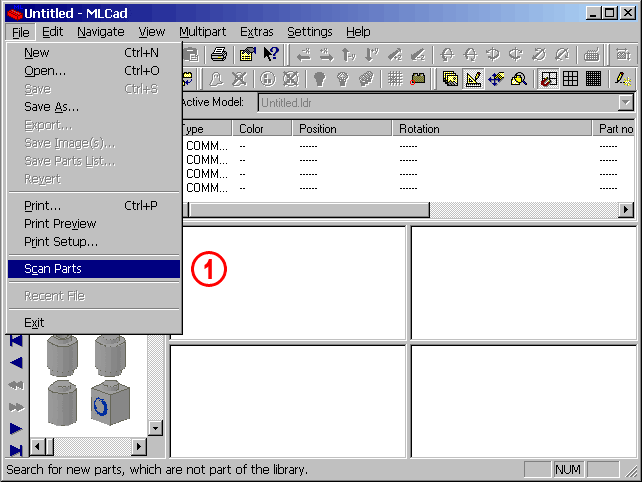Click the Print toolbar icon
This screenshot has width=642, height=482.
point(219,54)
